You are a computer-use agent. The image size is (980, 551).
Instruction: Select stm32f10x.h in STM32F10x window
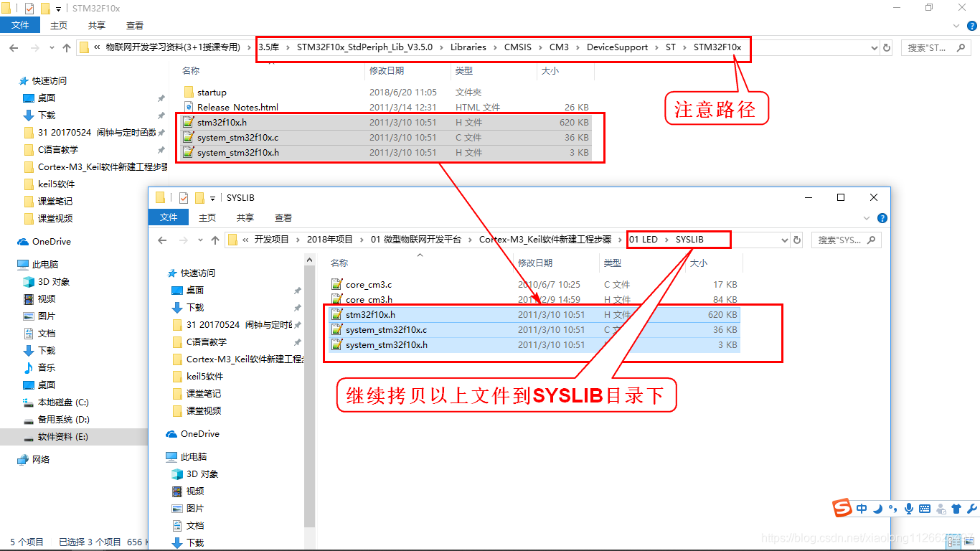(x=387, y=123)
